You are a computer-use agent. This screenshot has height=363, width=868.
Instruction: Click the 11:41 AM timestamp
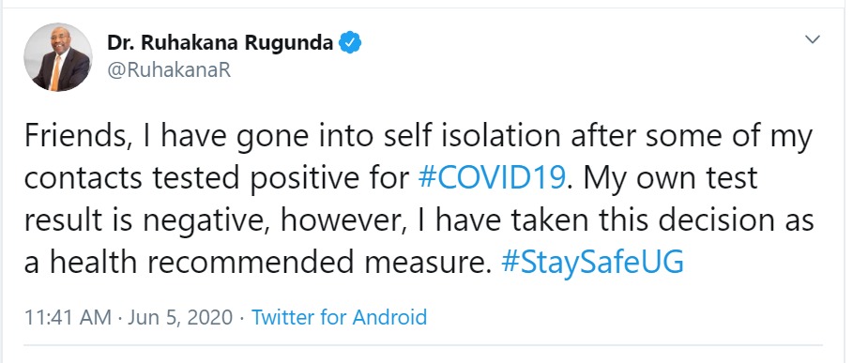point(68,318)
